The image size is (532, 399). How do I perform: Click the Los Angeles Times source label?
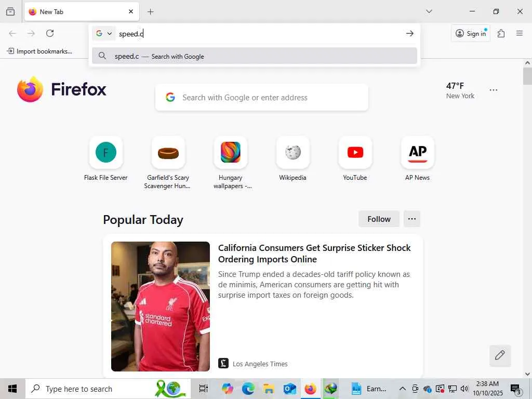[x=260, y=364]
